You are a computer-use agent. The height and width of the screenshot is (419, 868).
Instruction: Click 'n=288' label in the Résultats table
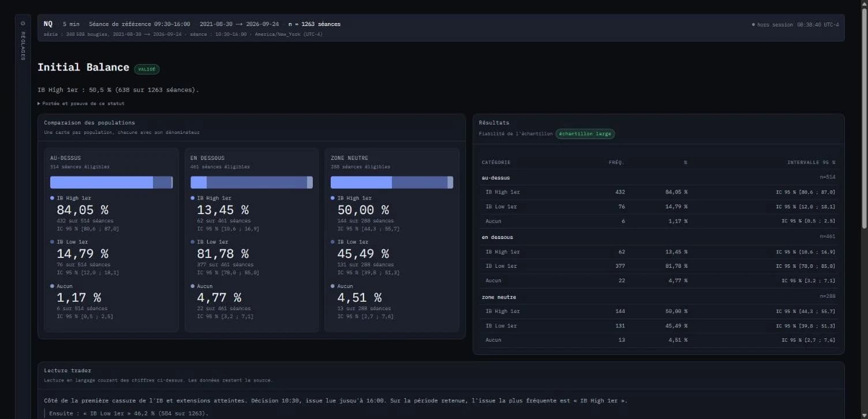(828, 296)
